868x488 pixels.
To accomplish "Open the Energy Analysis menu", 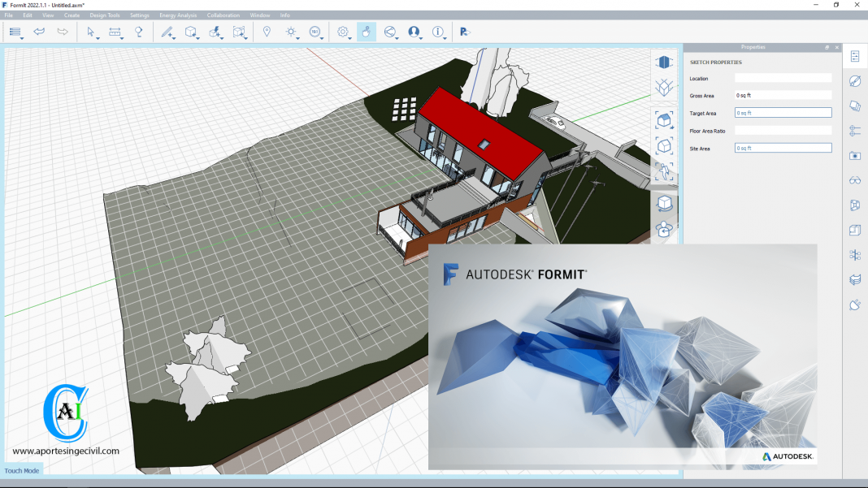I will 177,15.
